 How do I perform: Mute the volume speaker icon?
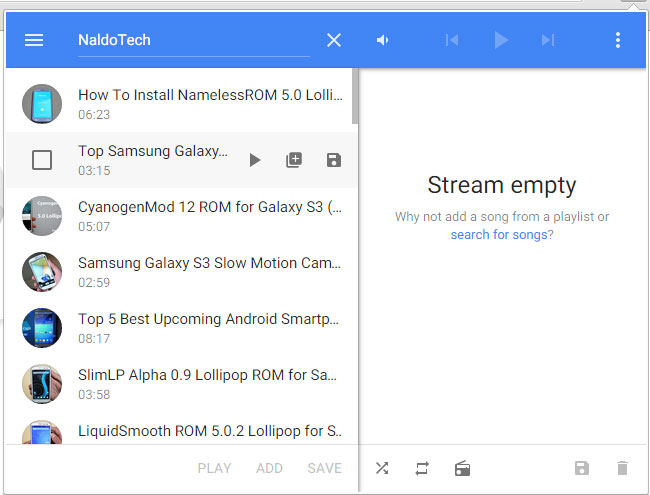click(382, 40)
